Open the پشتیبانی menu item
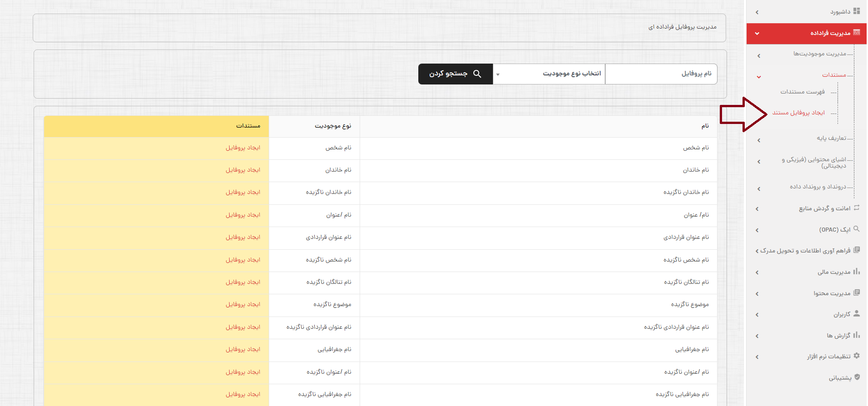 point(840,378)
